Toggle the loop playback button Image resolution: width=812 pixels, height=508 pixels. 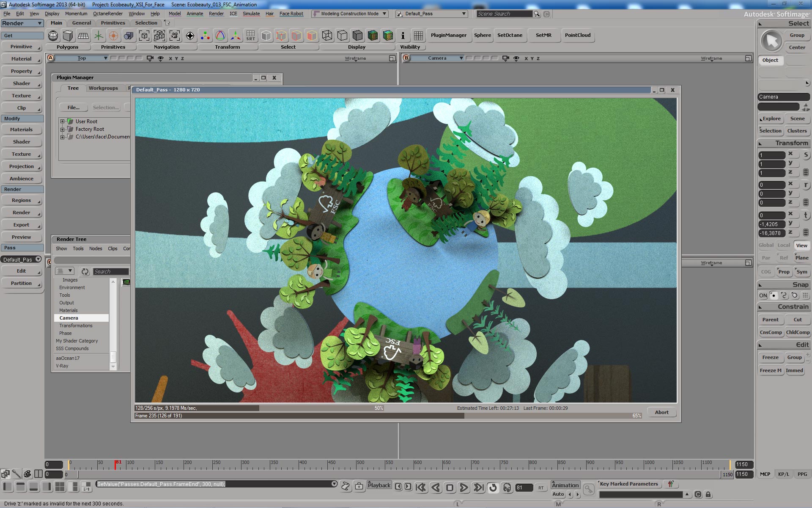tap(493, 488)
